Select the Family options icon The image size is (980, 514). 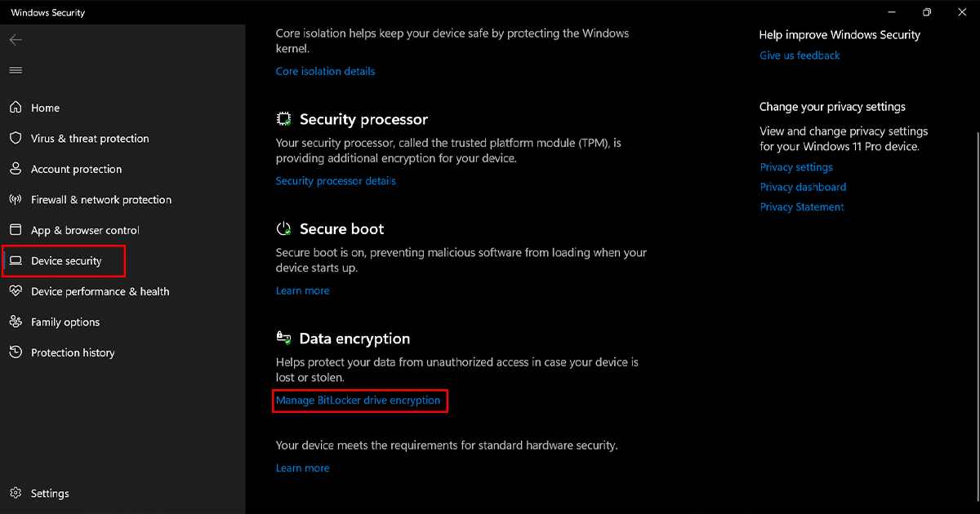(x=16, y=321)
